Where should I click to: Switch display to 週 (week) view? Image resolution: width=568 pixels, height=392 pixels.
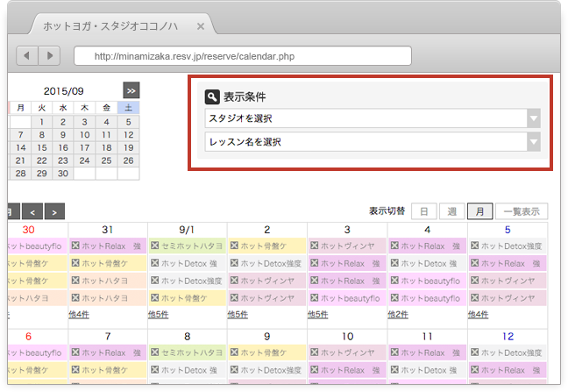pos(451,211)
